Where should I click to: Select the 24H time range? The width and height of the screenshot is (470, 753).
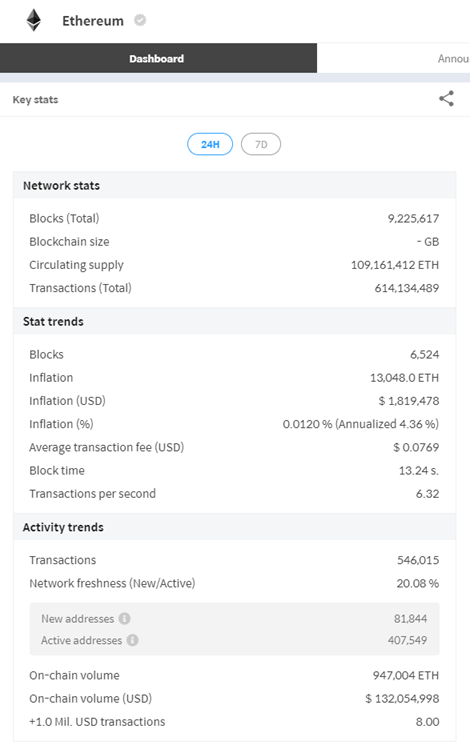point(210,144)
